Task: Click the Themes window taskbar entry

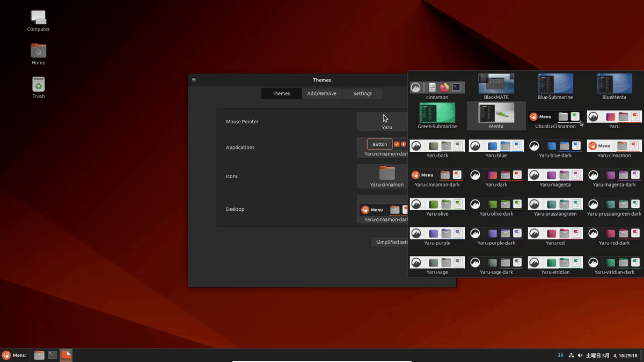Action: click(66, 355)
